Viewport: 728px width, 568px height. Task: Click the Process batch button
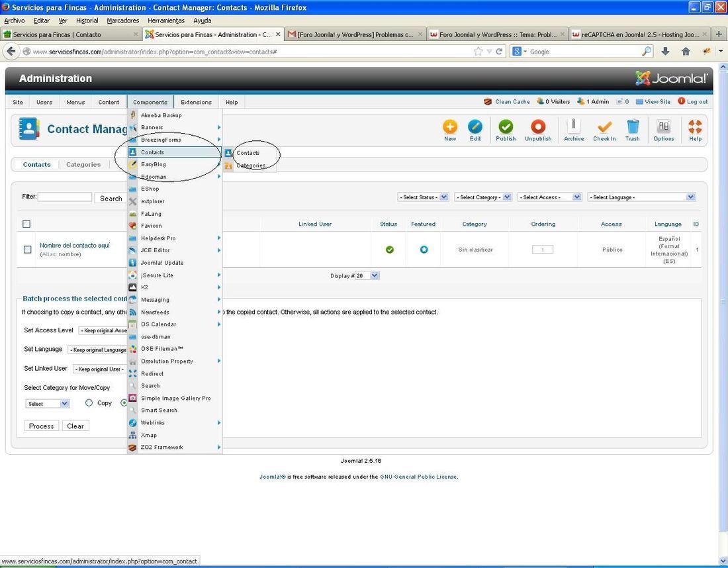[x=41, y=426]
